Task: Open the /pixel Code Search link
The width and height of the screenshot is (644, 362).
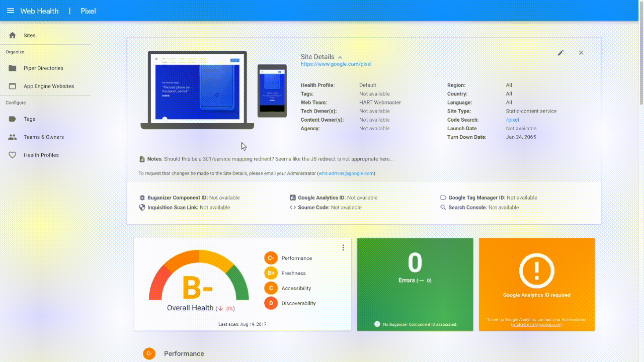Action: click(512, 120)
